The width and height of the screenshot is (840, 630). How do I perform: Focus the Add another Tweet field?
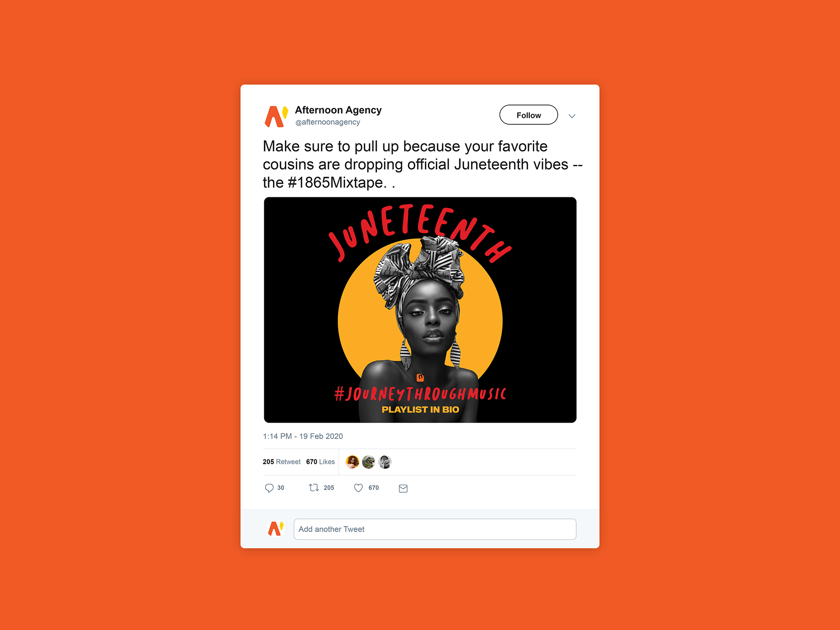click(x=435, y=529)
